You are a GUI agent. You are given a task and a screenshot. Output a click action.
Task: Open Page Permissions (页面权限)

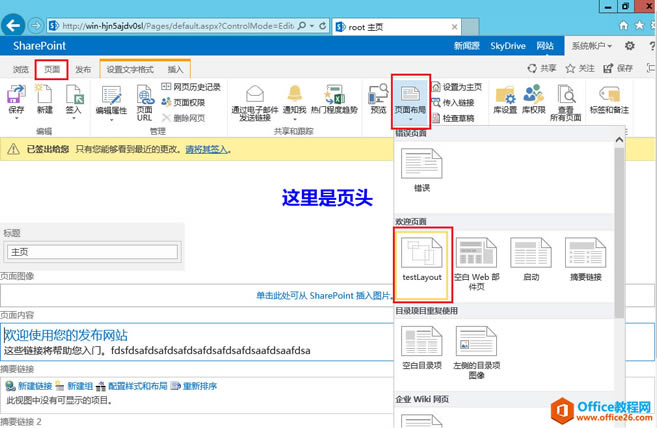pyautogui.click(x=183, y=102)
